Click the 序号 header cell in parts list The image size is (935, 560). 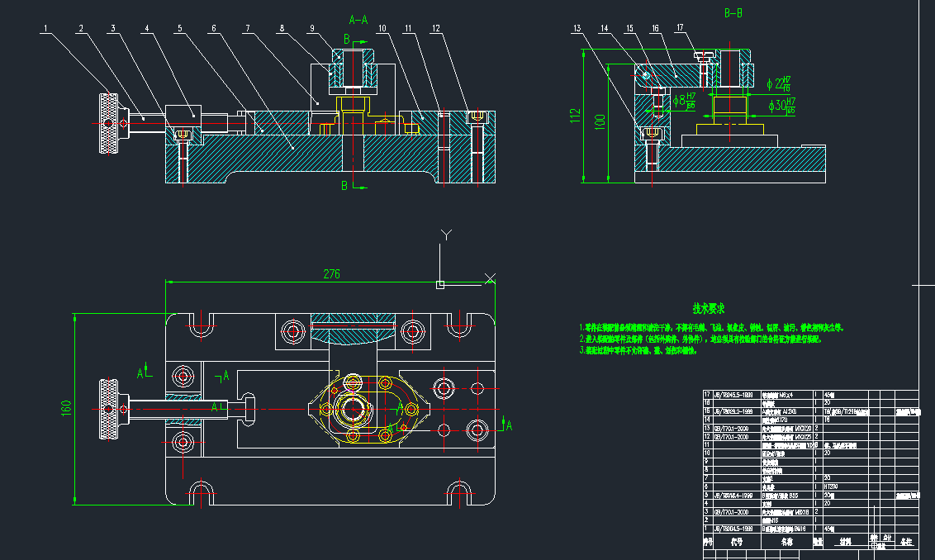click(x=708, y=542)
